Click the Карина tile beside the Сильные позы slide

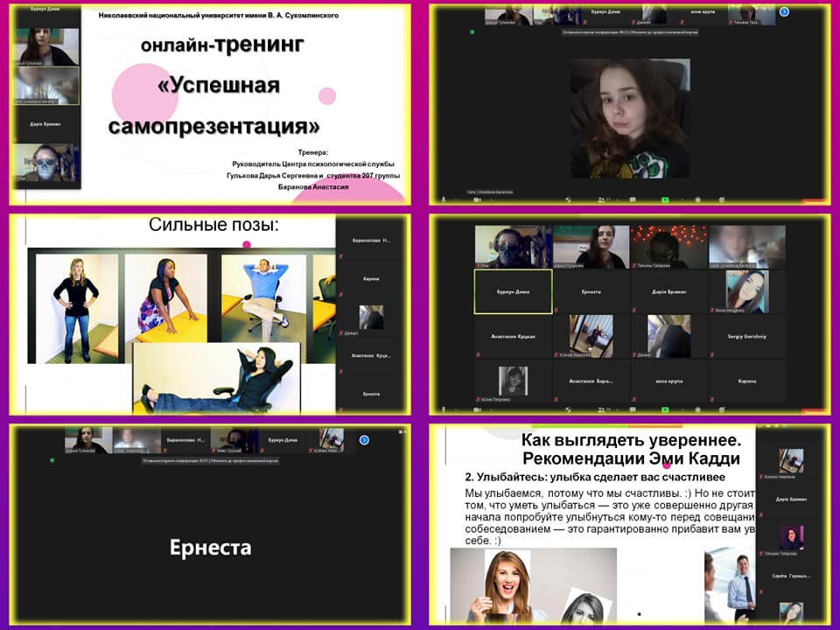371,278
